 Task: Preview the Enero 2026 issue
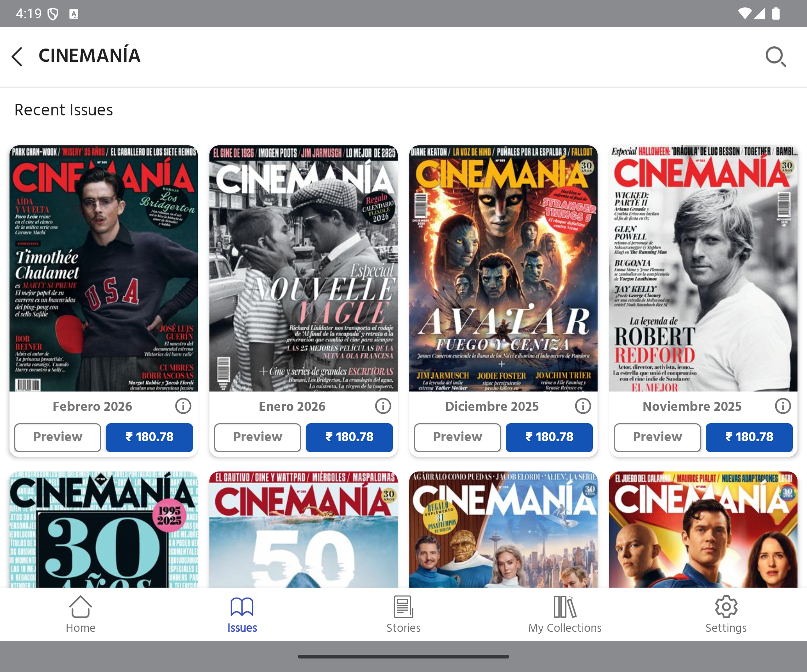257,437
